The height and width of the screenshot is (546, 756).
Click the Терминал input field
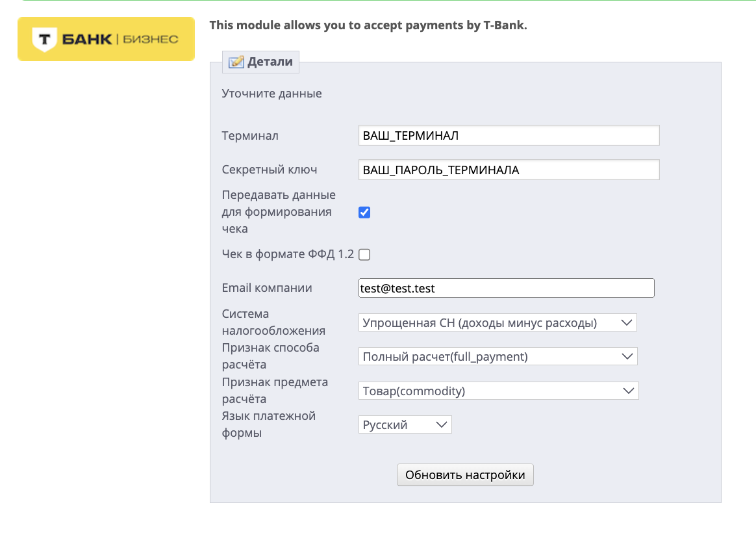tap(509, 136)
